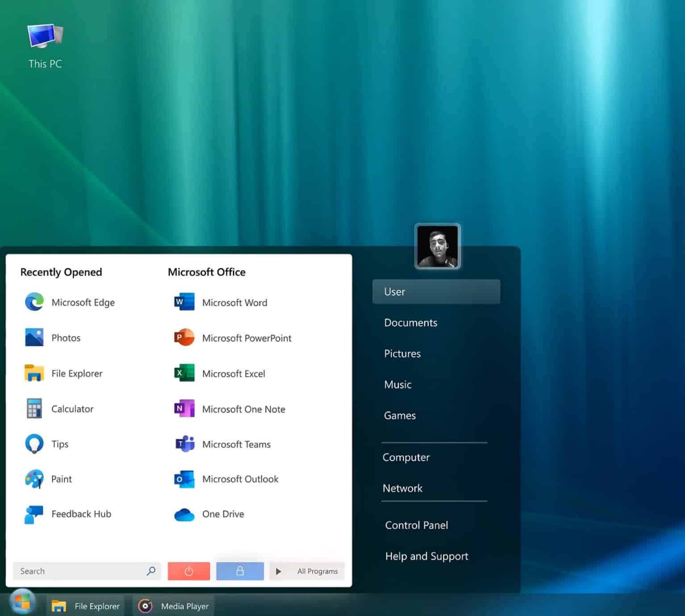Open Microsoft Word icon
The width and height of the screenshot is (685, 616).
184,302
